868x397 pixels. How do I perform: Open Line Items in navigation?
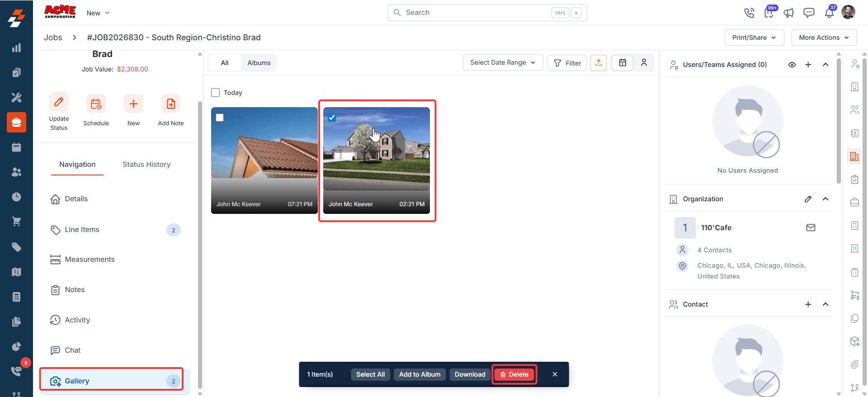pos(114,230)
